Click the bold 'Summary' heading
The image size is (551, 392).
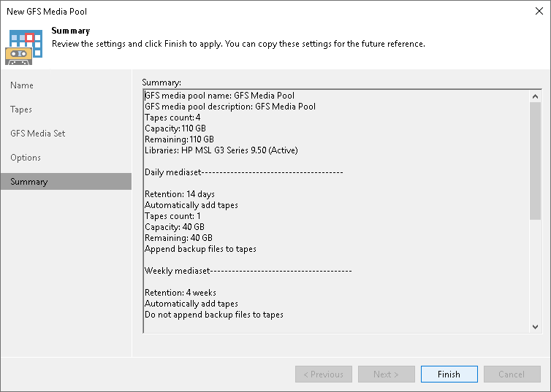(71, 31)
